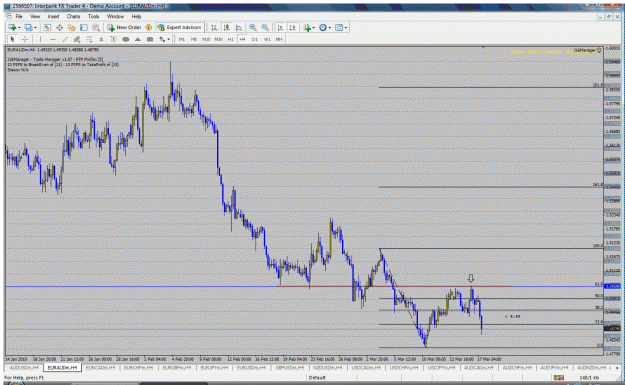Select the Crosshair tool
625x385 pixels.
click(x=25, y=39)
